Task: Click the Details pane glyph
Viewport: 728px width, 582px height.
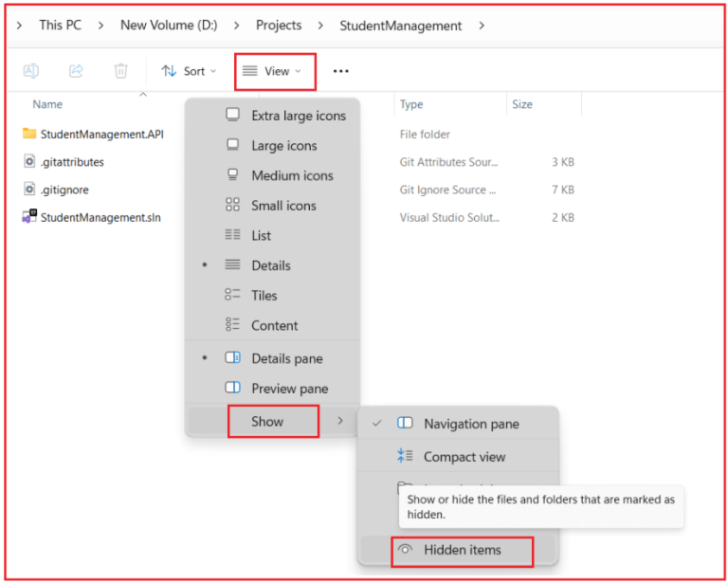Action: point(232,357)
